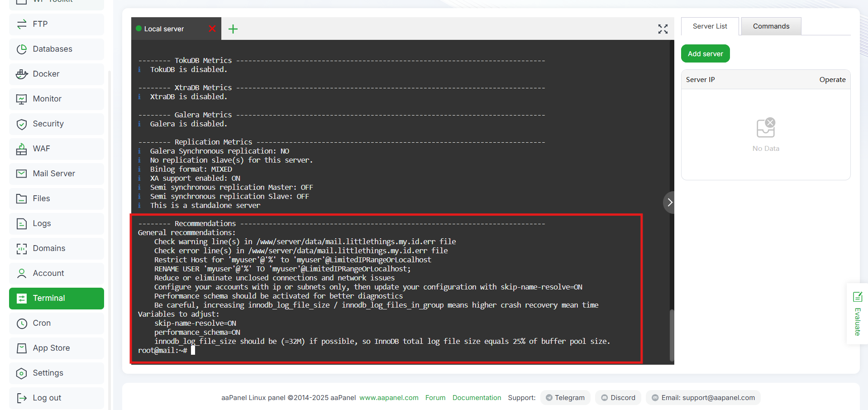Open App Store from sidebar

pyautogui.click(x=57, y=348)
